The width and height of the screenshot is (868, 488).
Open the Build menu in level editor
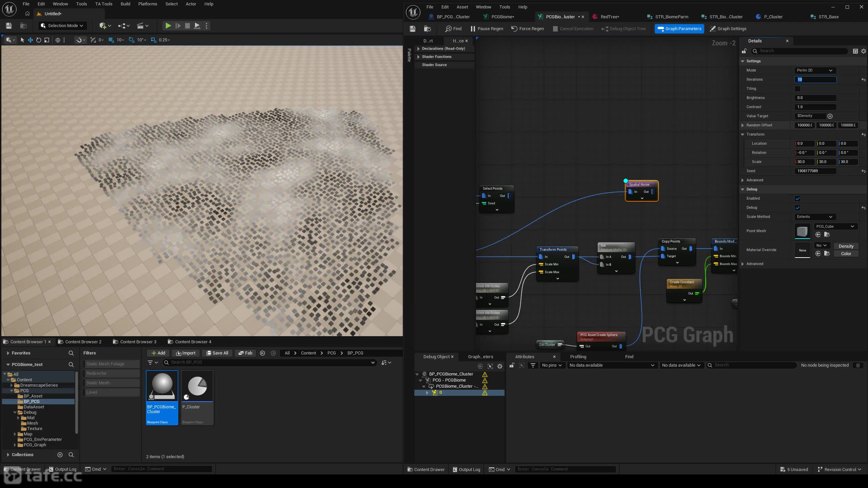125,4
